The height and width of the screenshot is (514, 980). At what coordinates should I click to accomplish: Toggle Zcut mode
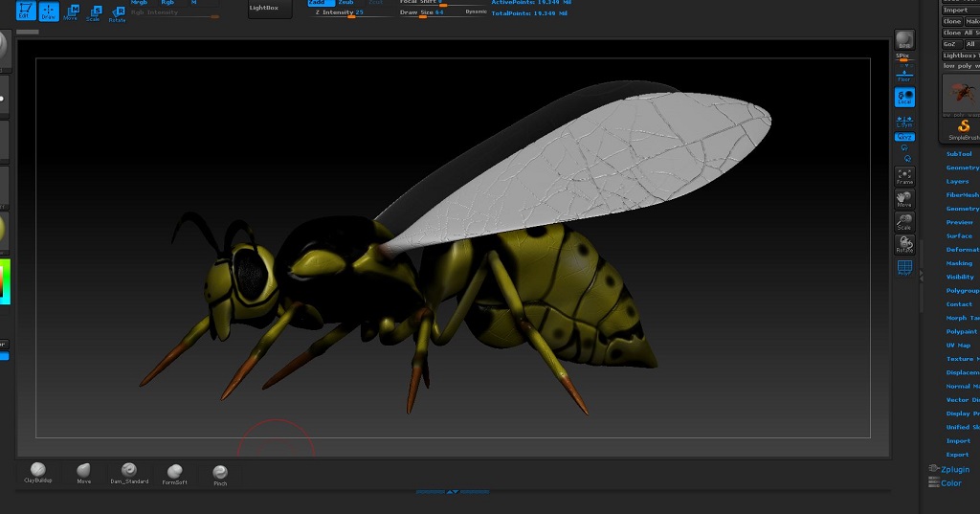tap(375, 3)
